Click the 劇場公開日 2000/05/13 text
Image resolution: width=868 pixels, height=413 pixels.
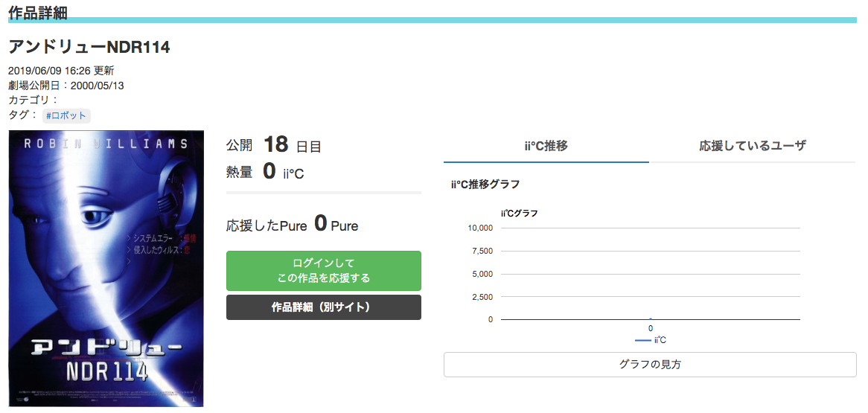coord(66,85)
